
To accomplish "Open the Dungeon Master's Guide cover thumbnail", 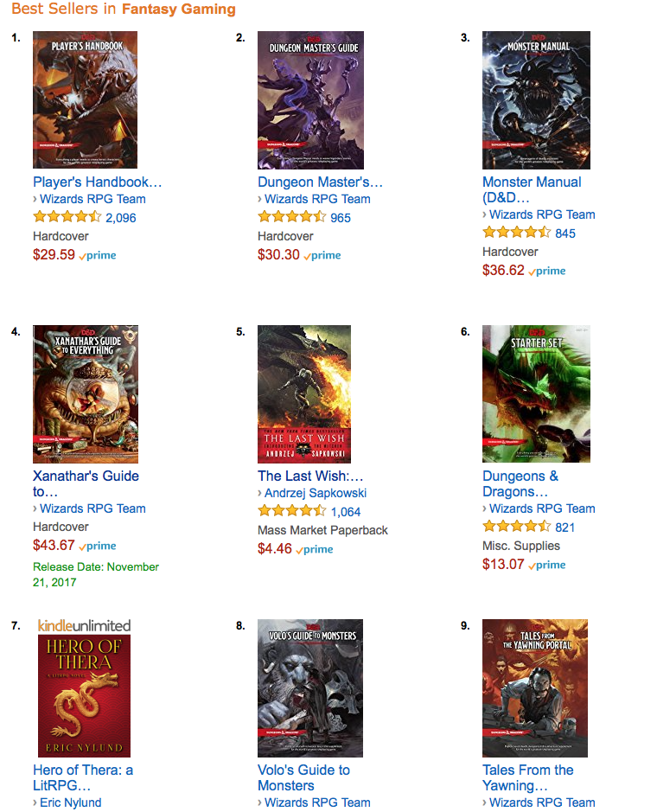I will pos(310,100).
